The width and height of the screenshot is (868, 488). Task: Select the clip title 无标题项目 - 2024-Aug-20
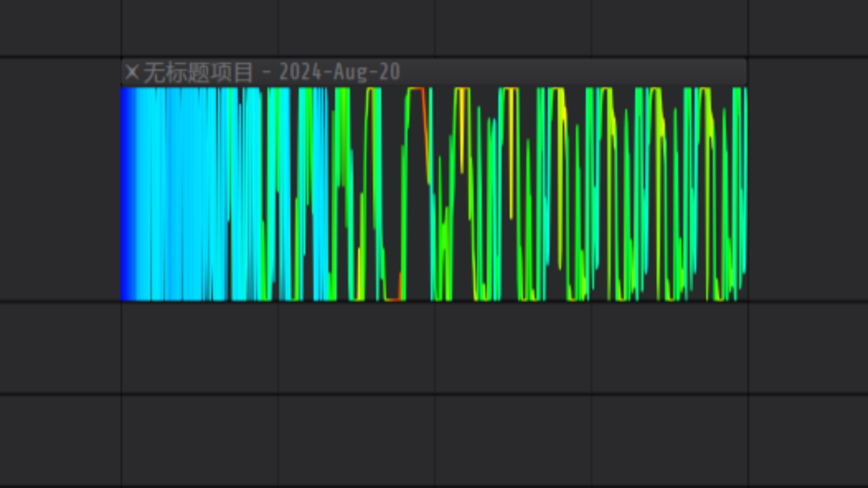[x=272, y=72]
